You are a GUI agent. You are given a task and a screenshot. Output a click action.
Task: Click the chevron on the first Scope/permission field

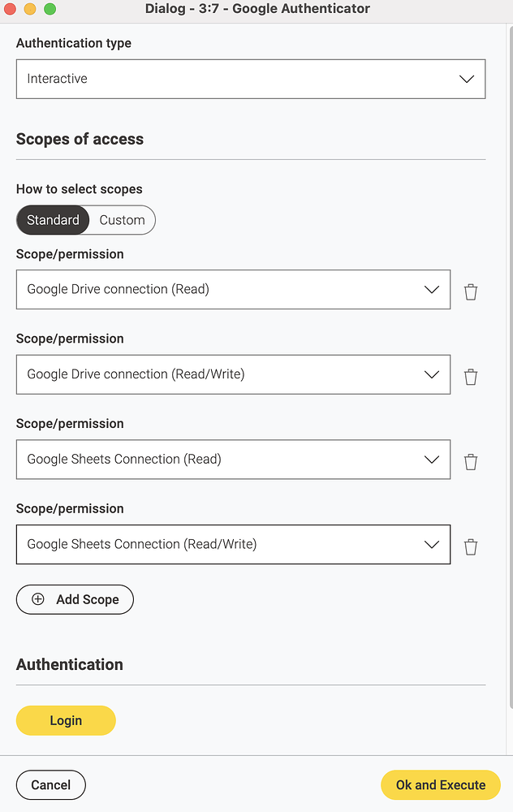point(432,289)
